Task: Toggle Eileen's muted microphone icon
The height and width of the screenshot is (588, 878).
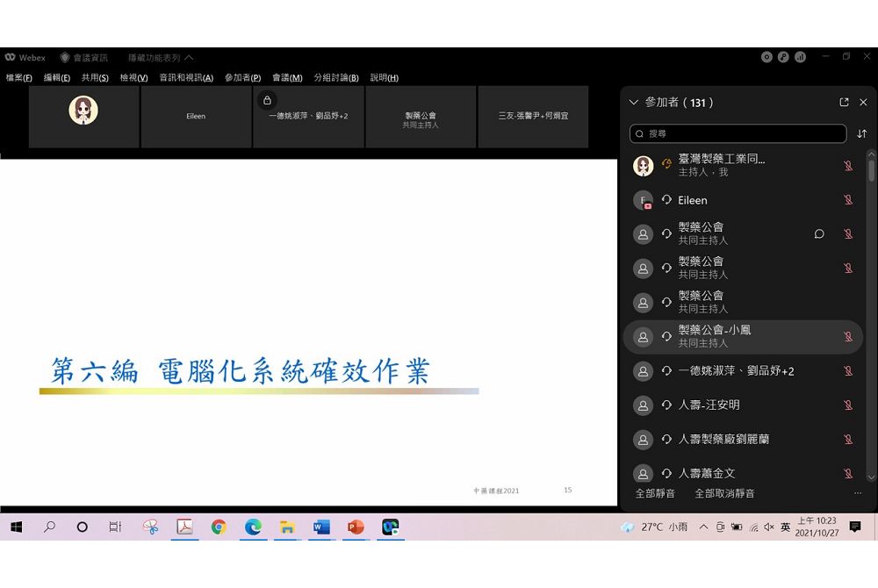Action: [x=848, y=200]
